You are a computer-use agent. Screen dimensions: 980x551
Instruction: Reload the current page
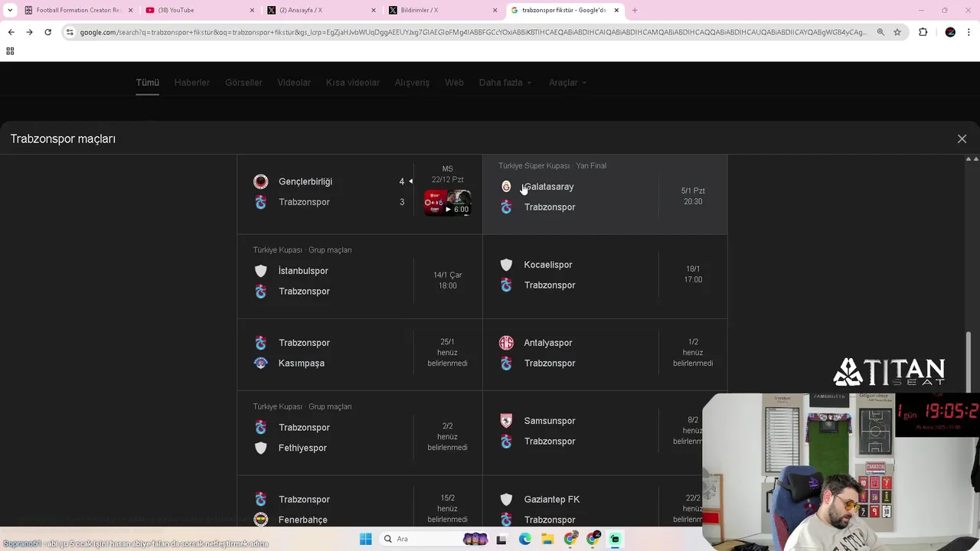point(47,32)
